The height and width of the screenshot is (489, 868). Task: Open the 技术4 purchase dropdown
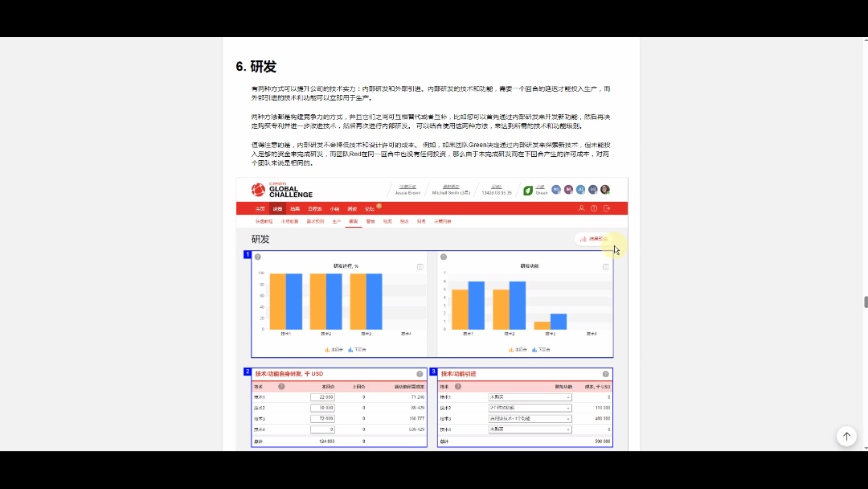pos(530,429)
